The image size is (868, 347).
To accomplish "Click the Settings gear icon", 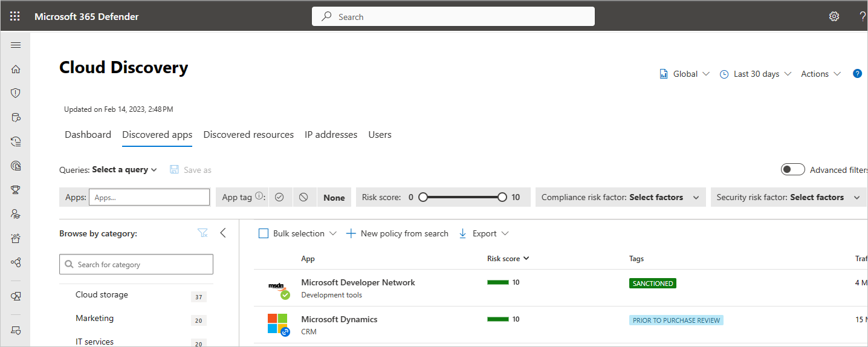I will 834,16.
